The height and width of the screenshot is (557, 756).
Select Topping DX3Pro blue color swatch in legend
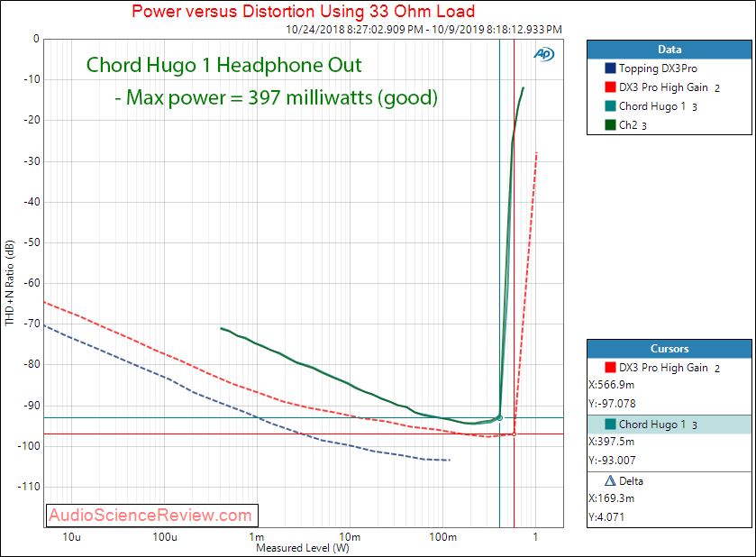610,68
